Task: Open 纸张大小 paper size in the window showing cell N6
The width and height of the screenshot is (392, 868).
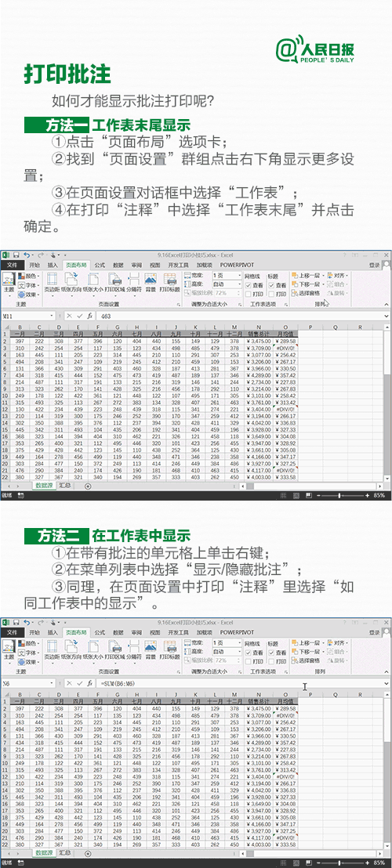Action: tap(93, 649)
